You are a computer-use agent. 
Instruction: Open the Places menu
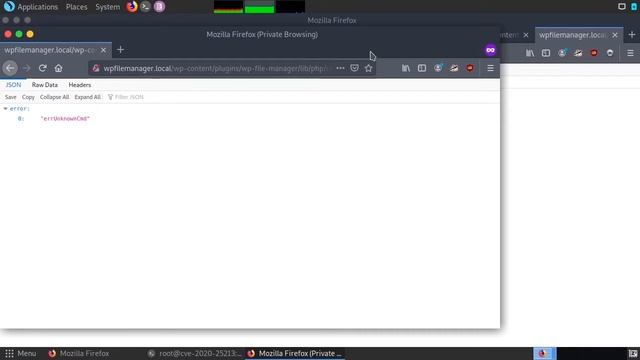click(x=76, y=7)
